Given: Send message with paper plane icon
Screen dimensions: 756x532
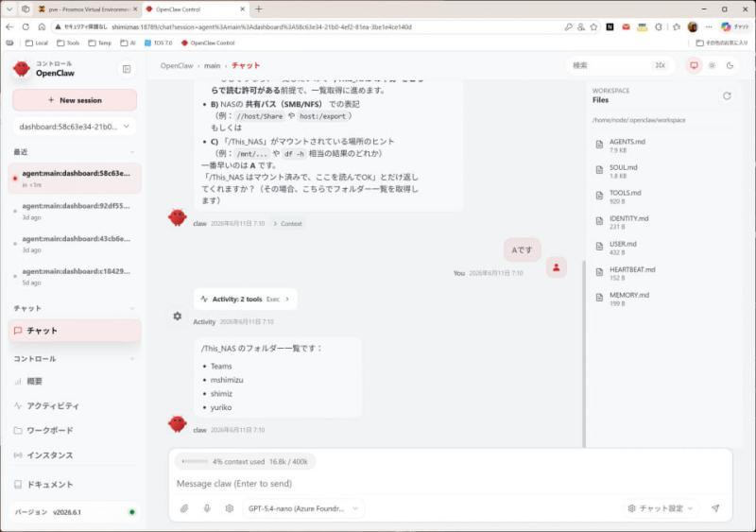Looking at the screenshot, I should (x=715, y=508).
